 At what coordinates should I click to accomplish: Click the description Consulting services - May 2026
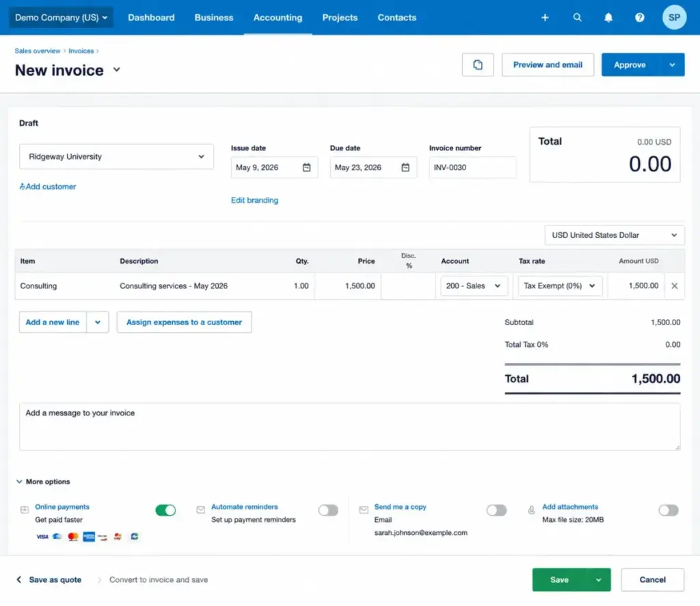pos(174,286)
